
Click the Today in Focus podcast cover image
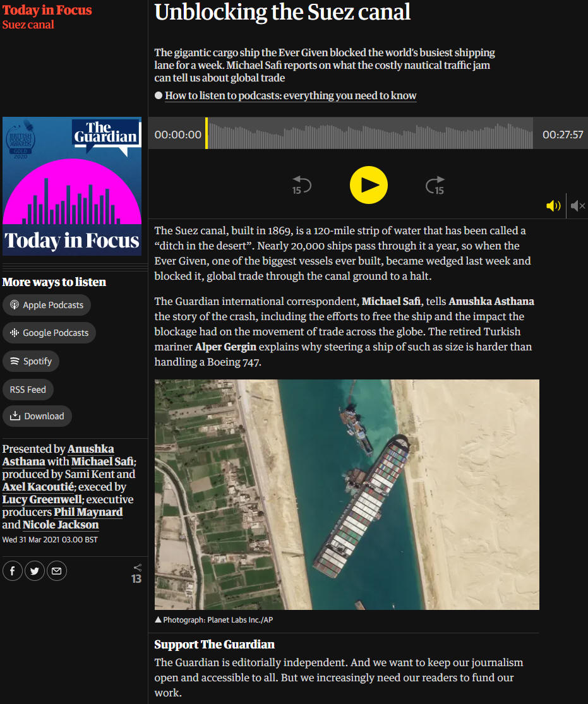tap(72, 186)
